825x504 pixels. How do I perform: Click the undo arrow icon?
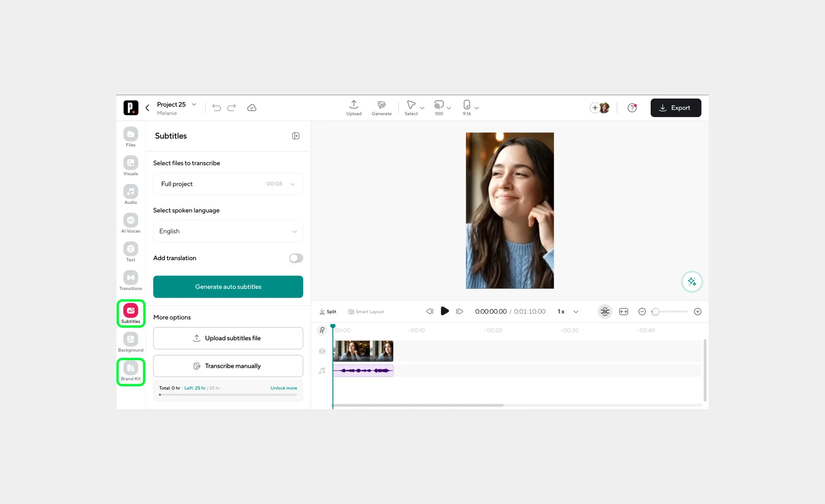coord(217,108)
